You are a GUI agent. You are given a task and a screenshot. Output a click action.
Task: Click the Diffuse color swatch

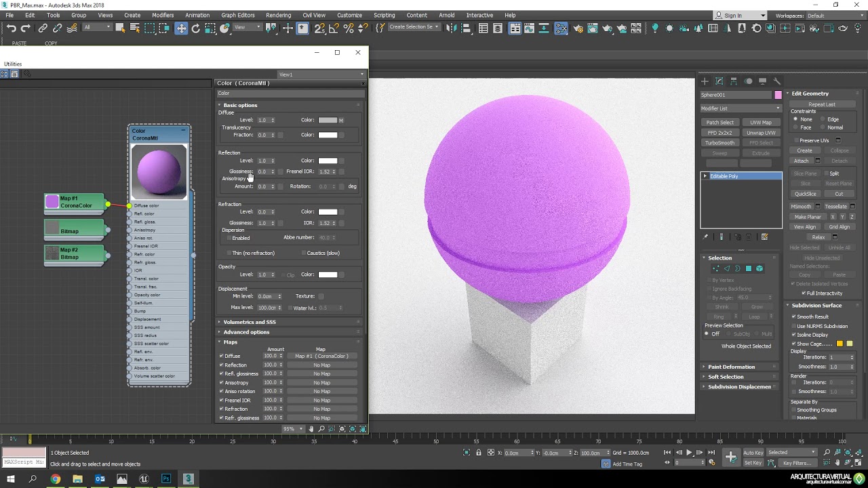328,120
